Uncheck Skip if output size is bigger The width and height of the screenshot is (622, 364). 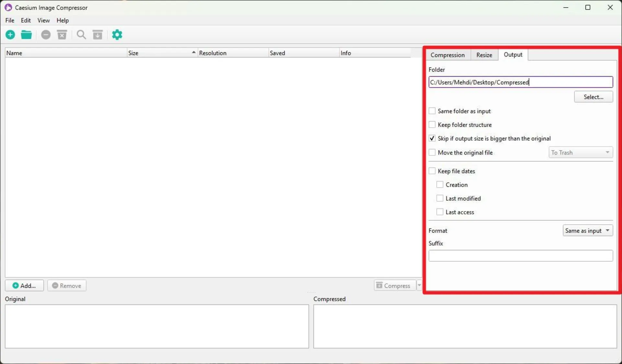(x=432, y=138)
